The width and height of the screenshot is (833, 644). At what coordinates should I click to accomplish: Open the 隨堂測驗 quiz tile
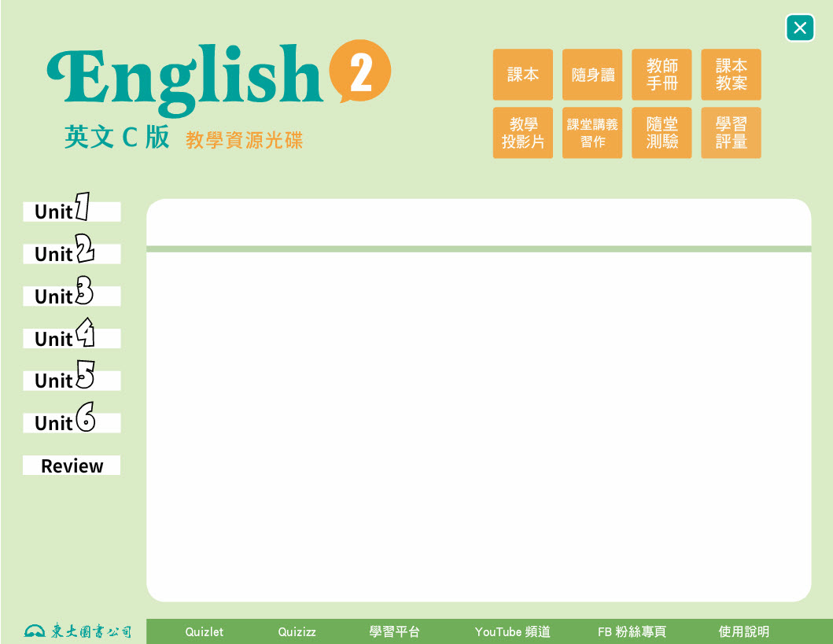tap(662, 133)
